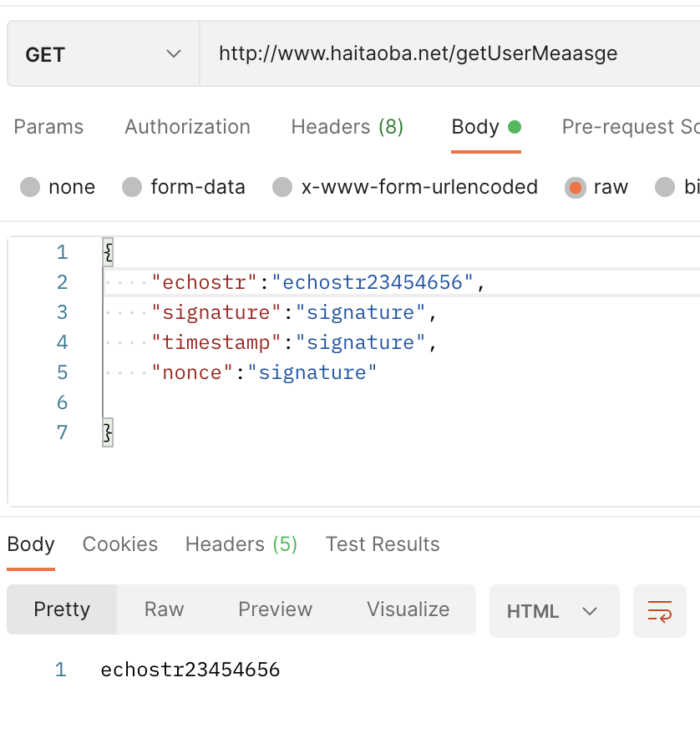Select the none body type radio
Image resolution: width=700 pixels, height=738 pixels.
pyautogui.click(x=31, y=187)
